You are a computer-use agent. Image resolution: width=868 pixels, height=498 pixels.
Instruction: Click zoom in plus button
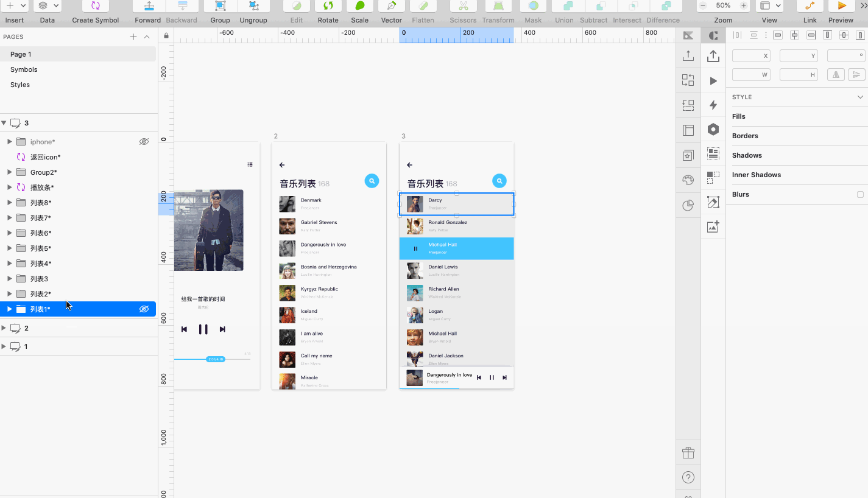click(x=743, y=5)
